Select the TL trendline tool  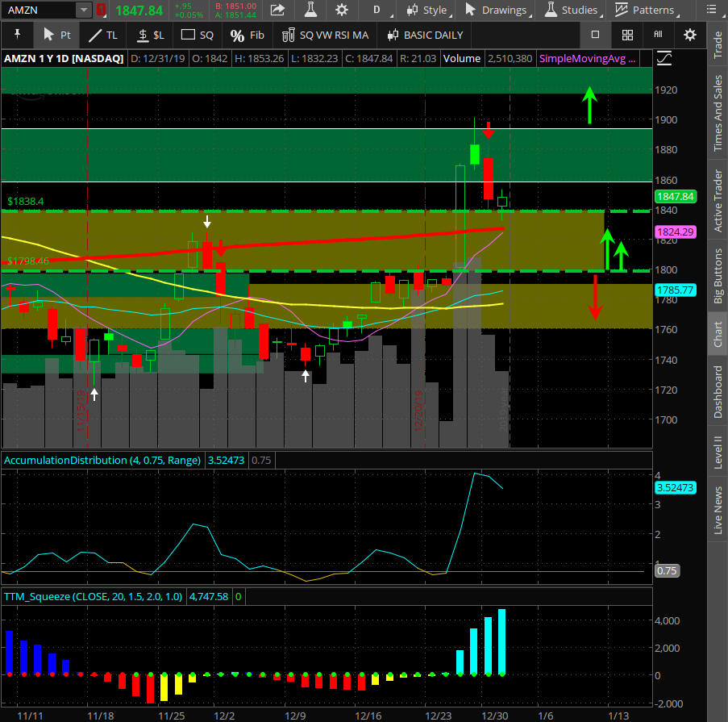coord(102,35)
